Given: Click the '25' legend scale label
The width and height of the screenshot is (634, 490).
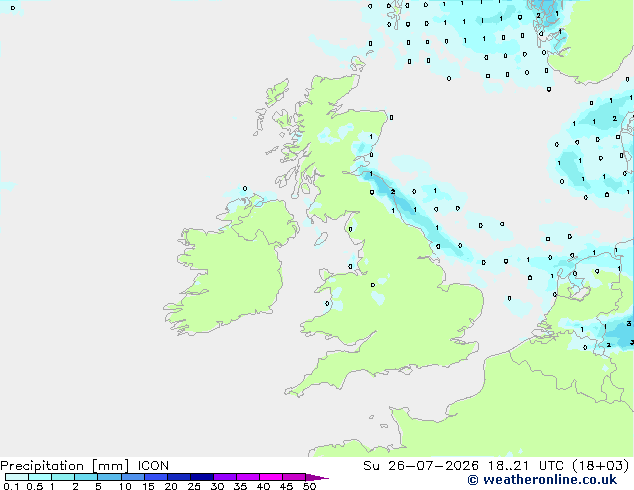Looking at the screenshot, I should [x=194, y=486].
